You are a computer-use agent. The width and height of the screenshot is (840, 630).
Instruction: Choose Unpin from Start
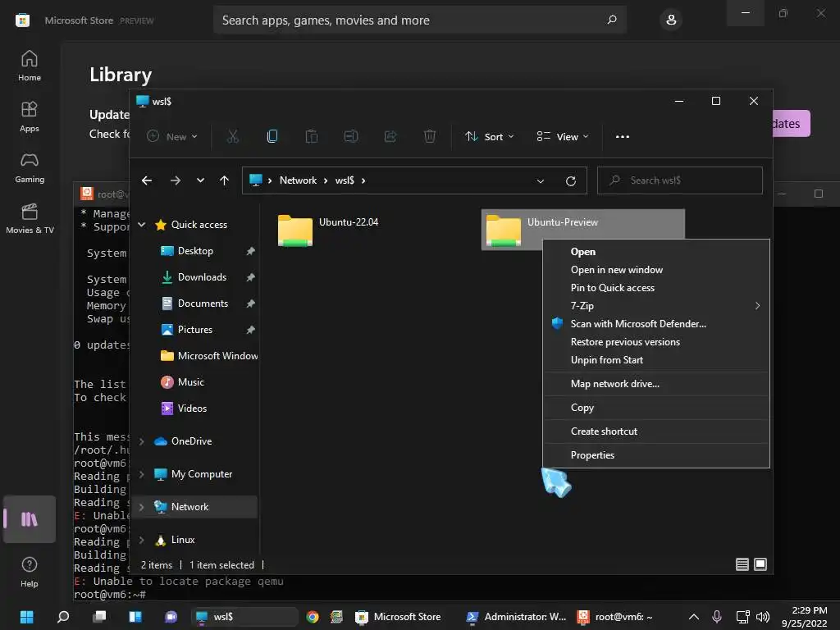click(656, 360)
